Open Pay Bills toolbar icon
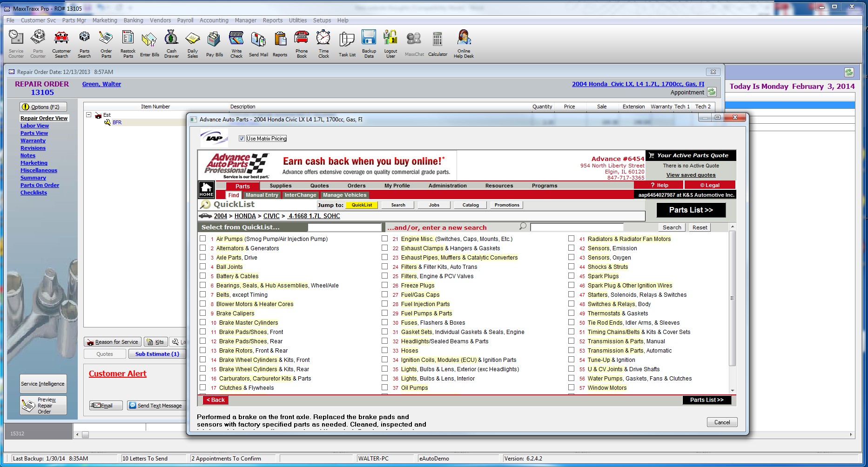868x467 pixels. pos(215,44)
